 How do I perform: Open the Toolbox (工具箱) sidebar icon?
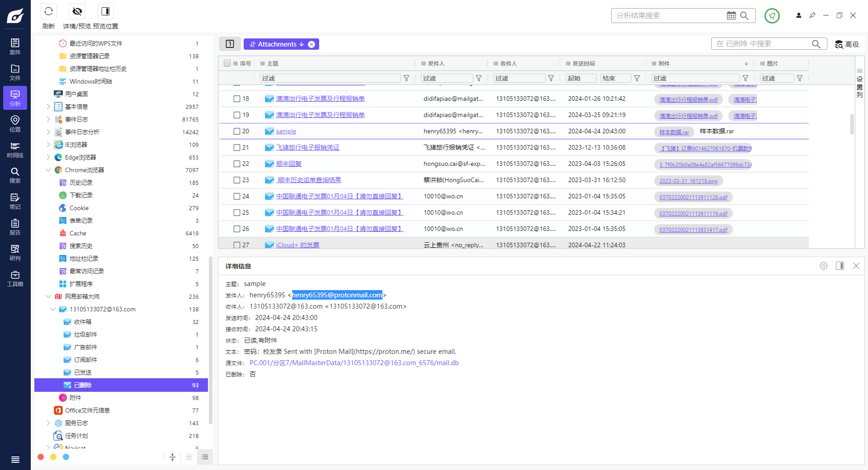click(x=15, y=278)
